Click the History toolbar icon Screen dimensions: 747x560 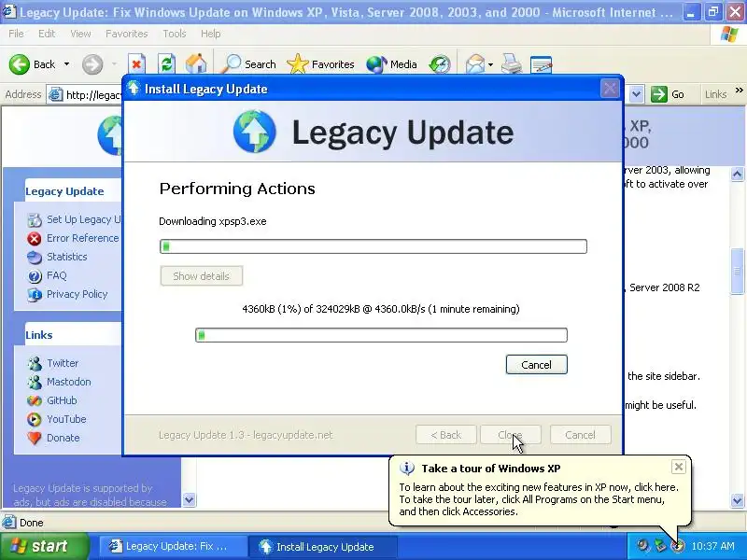pos(440,64)
